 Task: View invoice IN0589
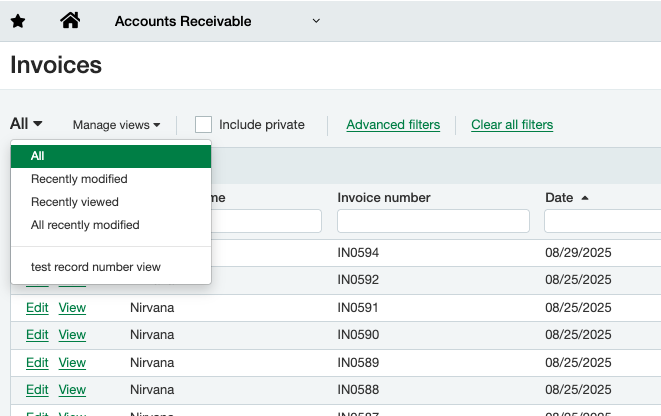click(x=72, y=363)
